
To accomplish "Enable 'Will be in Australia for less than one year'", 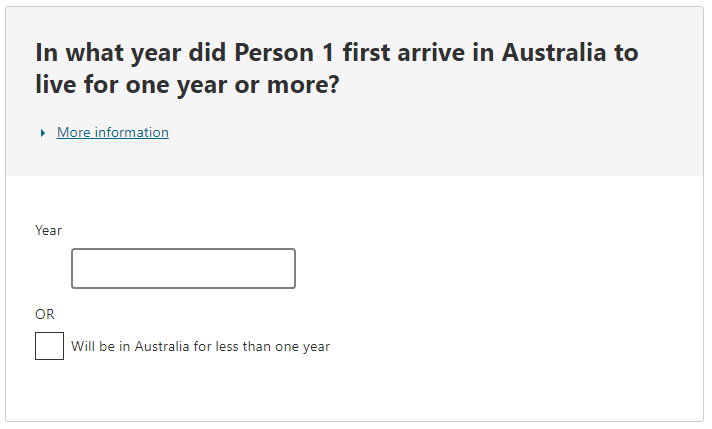I will tap(49, 346).
